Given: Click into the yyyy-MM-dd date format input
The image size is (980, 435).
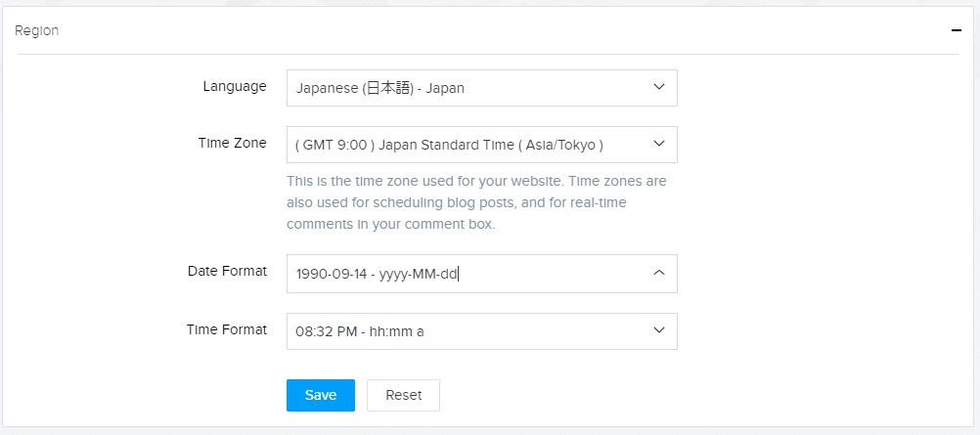Looking at the screenshot, I should [x=482, y=273].
